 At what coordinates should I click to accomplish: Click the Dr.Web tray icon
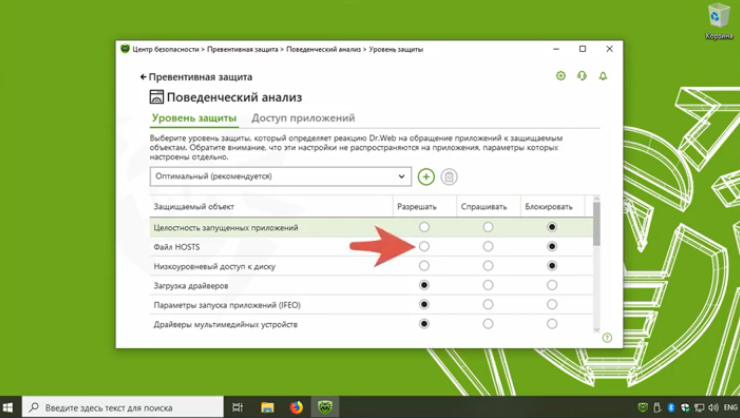coord(643,407)
